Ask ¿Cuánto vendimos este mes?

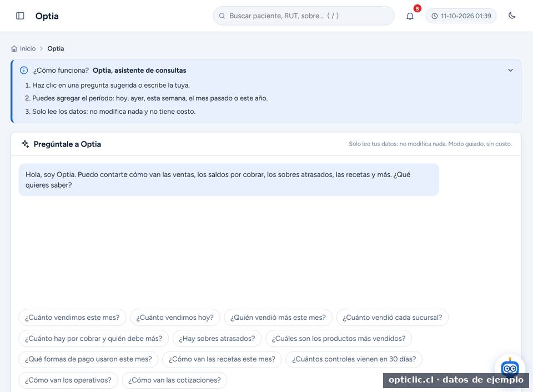click(x=72, y=317)
